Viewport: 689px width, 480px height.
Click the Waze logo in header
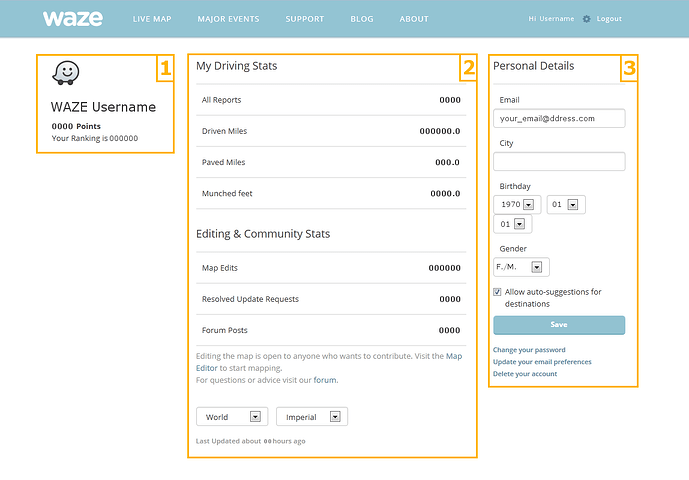pyautogui.click(x=73, y=18)
